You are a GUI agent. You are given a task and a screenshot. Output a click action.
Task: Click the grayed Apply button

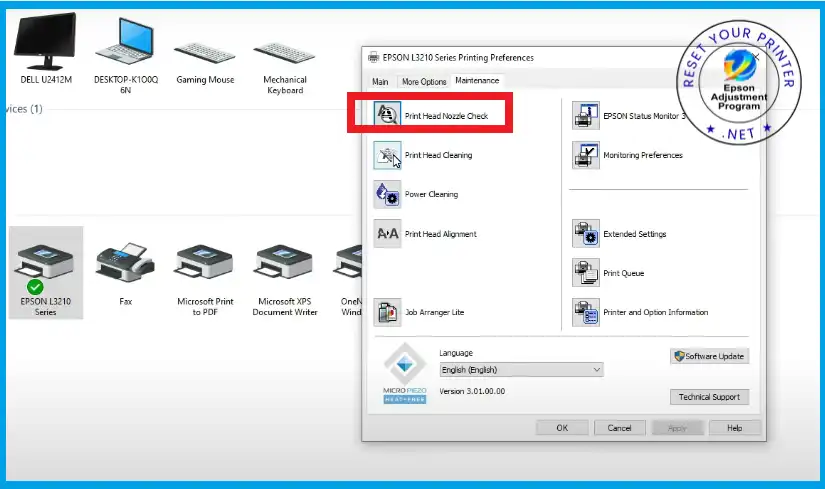click(x=677, y=428)
